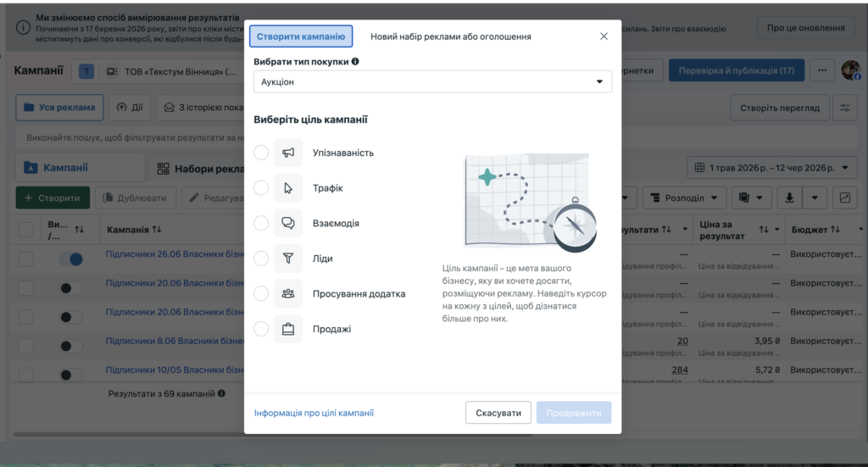Choose the Продажі objective radio button
Screen dimensions: 868x467
(x=261, y=329)
